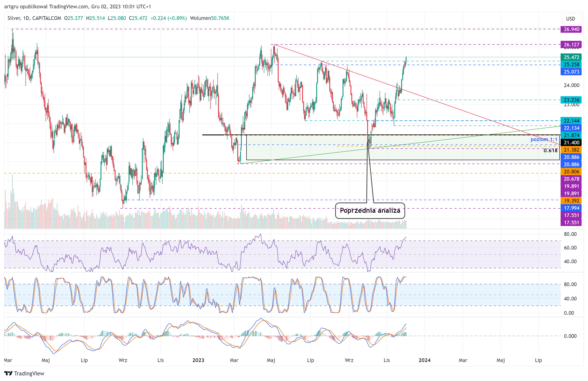Click the 24.000 price axis label
The image size is (588, 381).
pos(572,85)
